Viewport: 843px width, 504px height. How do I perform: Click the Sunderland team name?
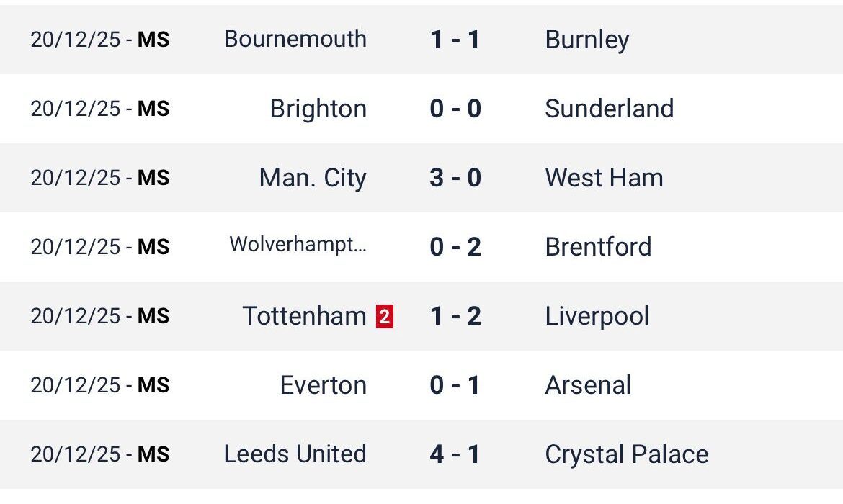[x=610, y=109]
